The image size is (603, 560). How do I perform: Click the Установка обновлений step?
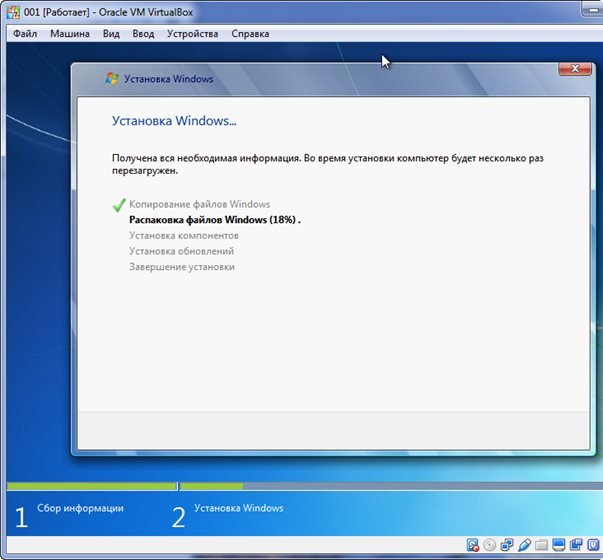point(182,251)
